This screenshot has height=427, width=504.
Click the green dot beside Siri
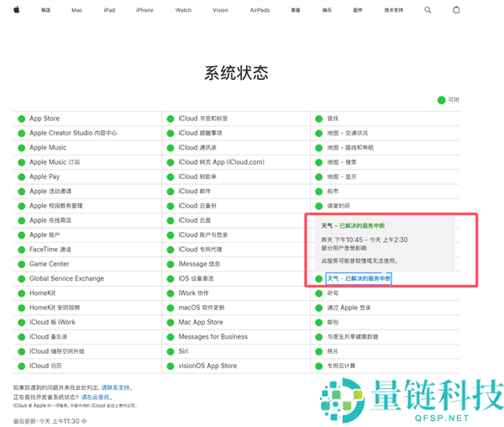tap(171, 351)
